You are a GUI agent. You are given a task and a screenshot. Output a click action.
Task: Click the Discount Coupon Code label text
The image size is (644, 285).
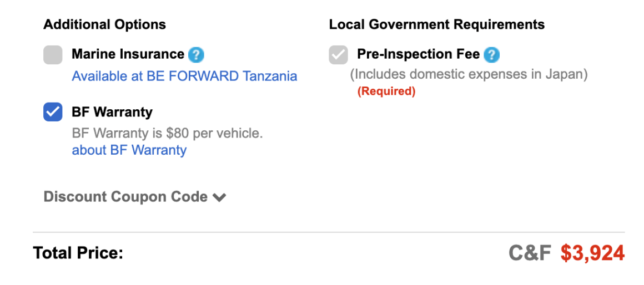(125, 197)
